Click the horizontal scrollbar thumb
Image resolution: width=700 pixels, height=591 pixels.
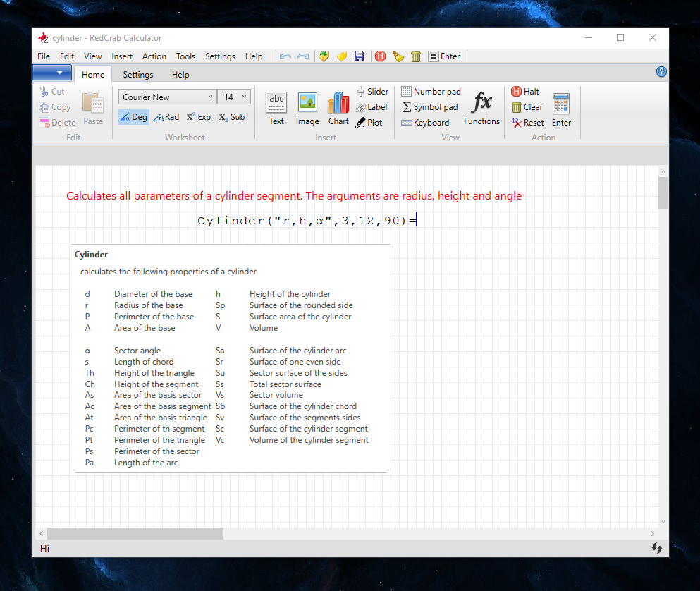pos(135,533)
